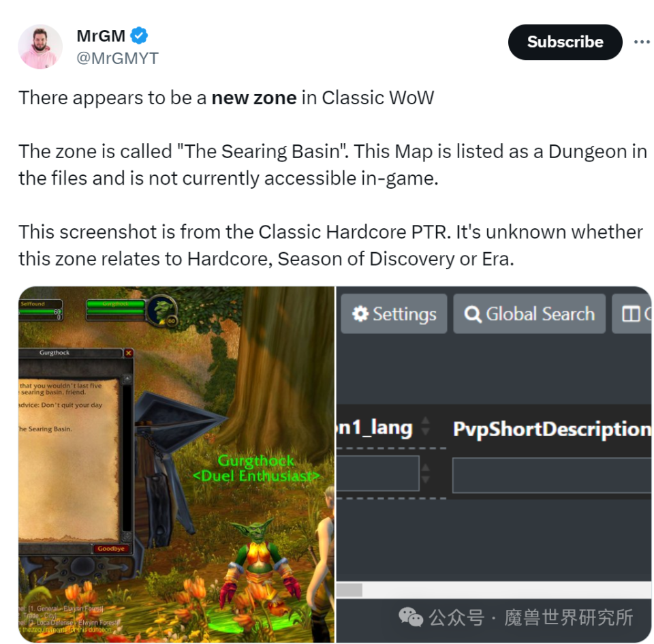Close the Gurgthock dialog with red X

click(x=129, y=353)
